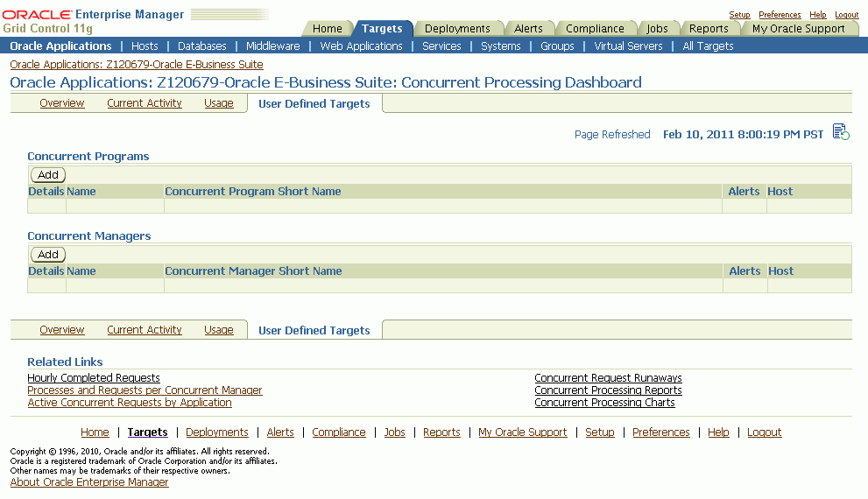
Task: Open Active Concurrent Requests by Application link
Action: coord(130,402)
